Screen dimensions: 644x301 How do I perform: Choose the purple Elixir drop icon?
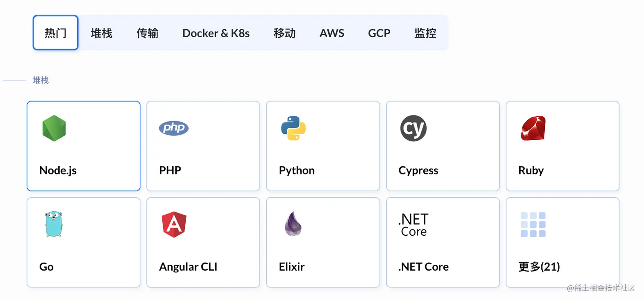(293, 224)
